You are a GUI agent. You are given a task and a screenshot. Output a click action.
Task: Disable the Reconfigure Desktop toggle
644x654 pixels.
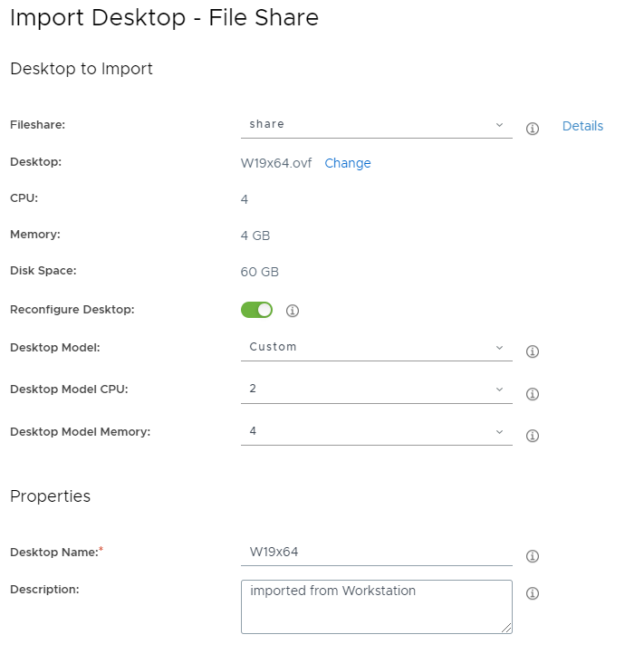point(256,310)
